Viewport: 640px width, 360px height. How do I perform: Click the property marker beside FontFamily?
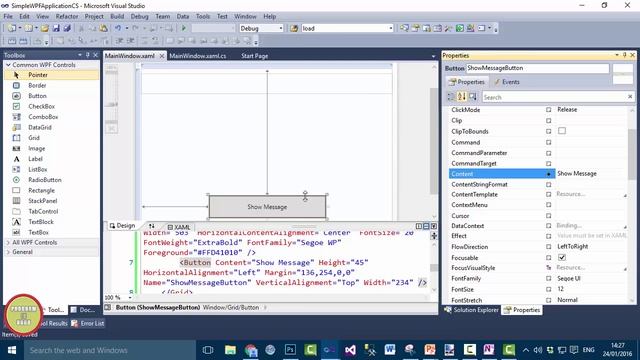coord(549,278)
